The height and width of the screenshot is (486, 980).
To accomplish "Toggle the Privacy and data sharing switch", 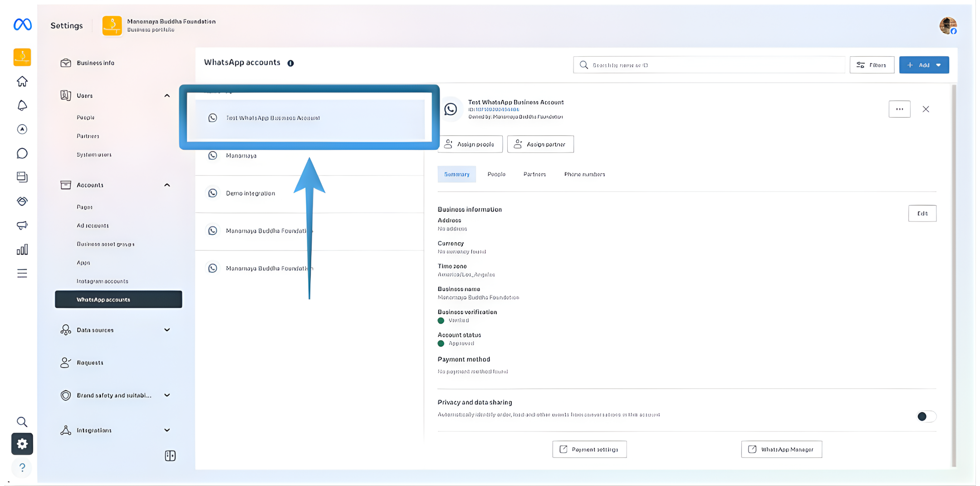I will pos(926,417).
